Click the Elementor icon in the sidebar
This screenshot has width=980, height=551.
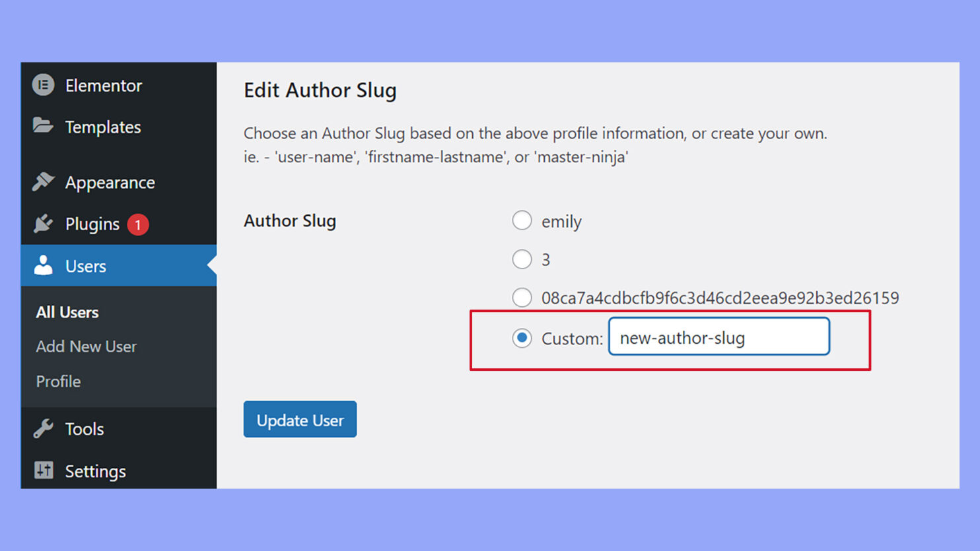(42, 84)
